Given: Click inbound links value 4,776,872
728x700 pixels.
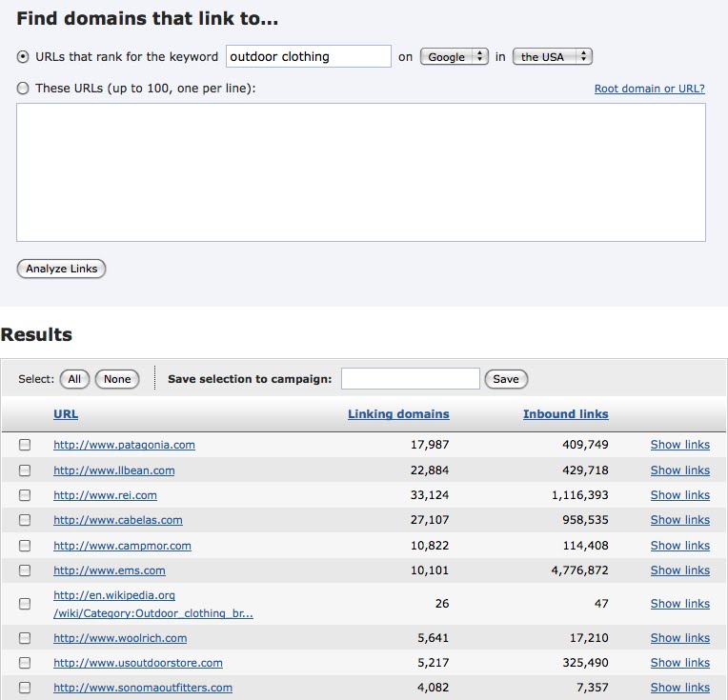Looking at the screenshot, I should coord(580,570).
